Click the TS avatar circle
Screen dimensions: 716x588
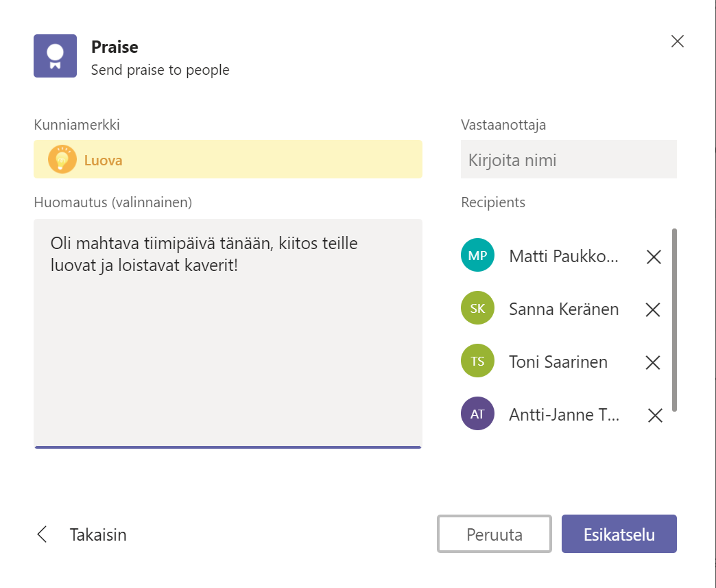[x=477, y=362]
